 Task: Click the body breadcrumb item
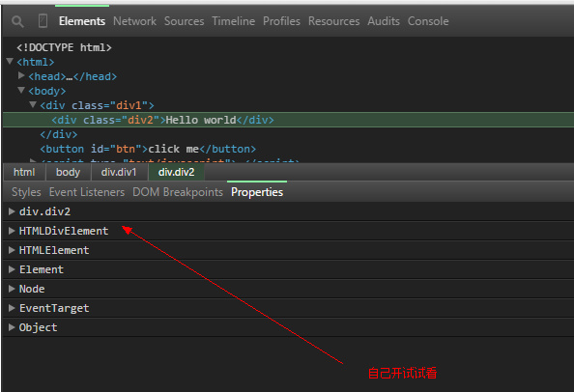point(68,172)
